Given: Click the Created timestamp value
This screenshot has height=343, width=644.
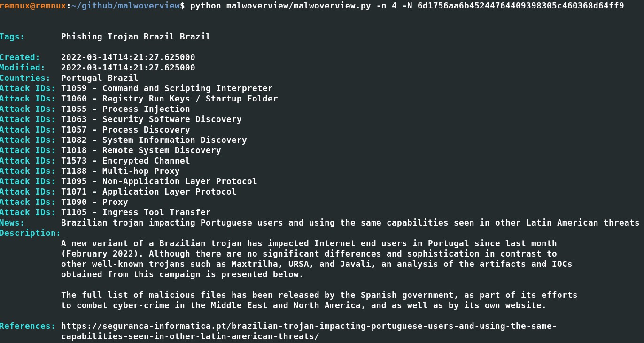Looking at the screenshot, I should coord(128,57).
